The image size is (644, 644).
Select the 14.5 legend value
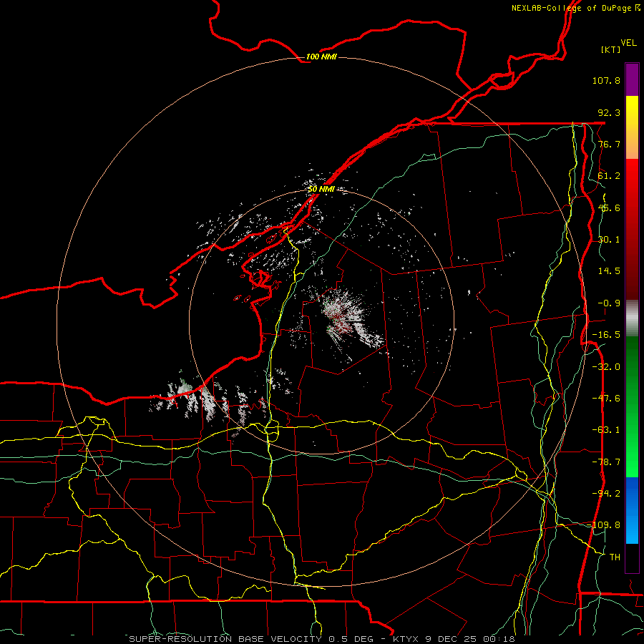609,271
